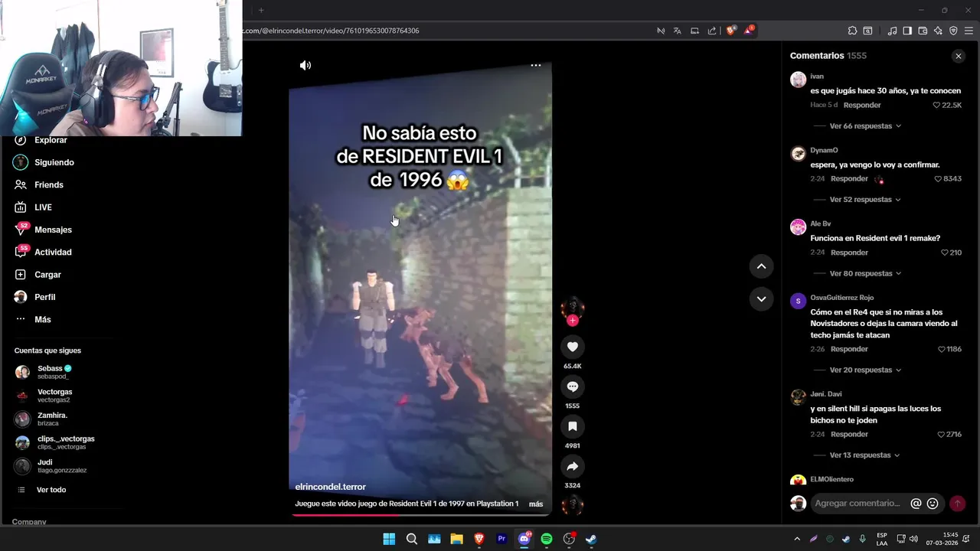Open Perfil in the sidebar

[44, 297]
